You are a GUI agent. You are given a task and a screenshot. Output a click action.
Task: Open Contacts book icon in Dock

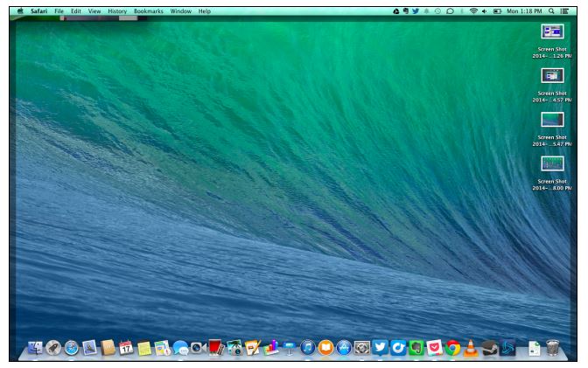108,348
